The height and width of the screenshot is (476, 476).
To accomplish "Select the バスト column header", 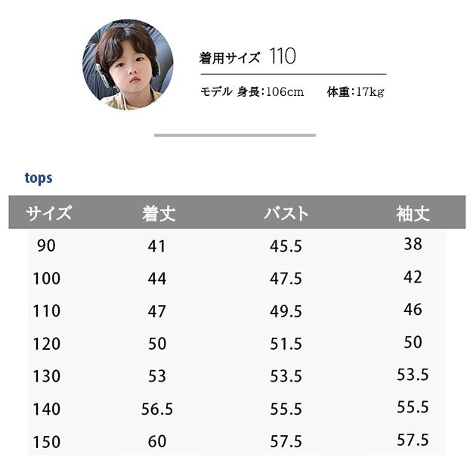I will click(286, 214).
